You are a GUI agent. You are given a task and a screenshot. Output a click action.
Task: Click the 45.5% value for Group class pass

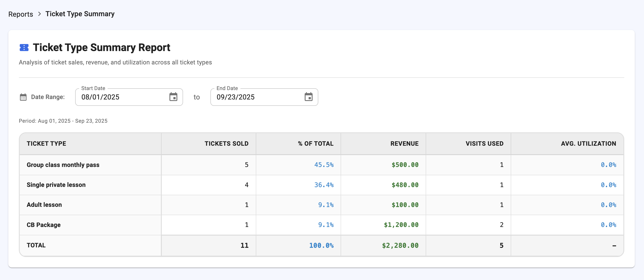tap(324, 165)
